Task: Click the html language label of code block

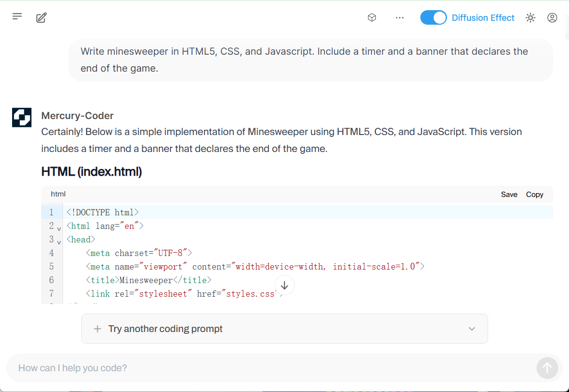Action: click(x=58, y=194)
